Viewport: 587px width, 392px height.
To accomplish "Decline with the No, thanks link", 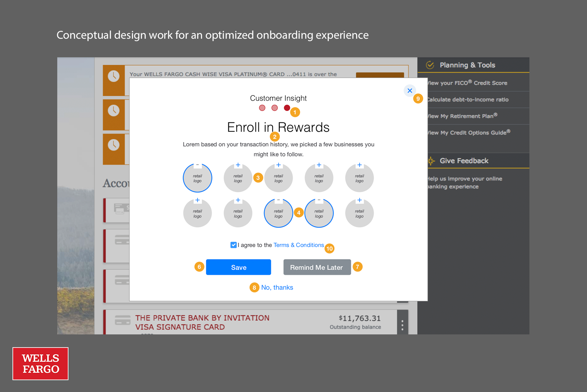I will [x=277, y=287].
